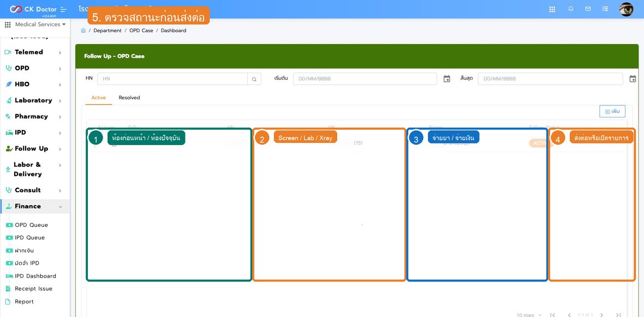Viewport: 644px width, 317px height.
Task: Click the เพิ่ม add button
Action: [612, 111]
